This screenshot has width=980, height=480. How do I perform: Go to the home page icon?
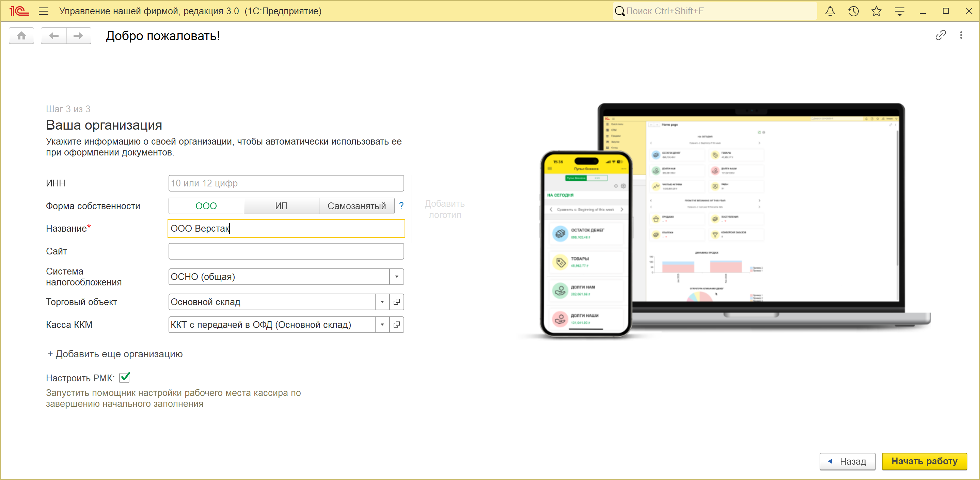pyautogui.click(x=21, y=36)
